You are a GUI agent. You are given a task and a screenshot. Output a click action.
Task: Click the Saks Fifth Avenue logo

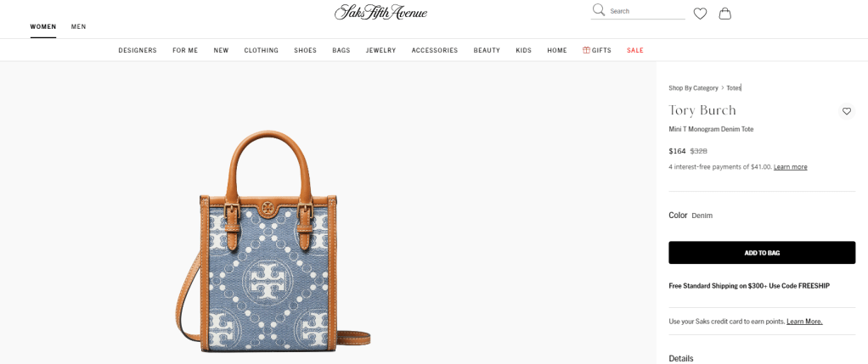point(380,12)
